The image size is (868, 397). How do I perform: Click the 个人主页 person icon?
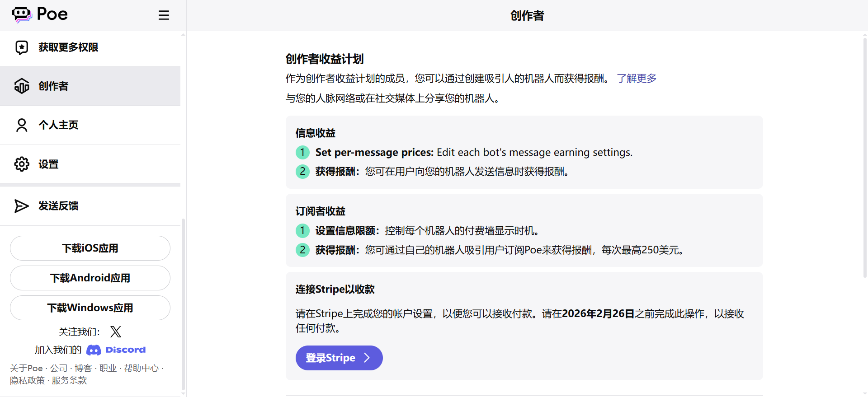tap(22, 125)
